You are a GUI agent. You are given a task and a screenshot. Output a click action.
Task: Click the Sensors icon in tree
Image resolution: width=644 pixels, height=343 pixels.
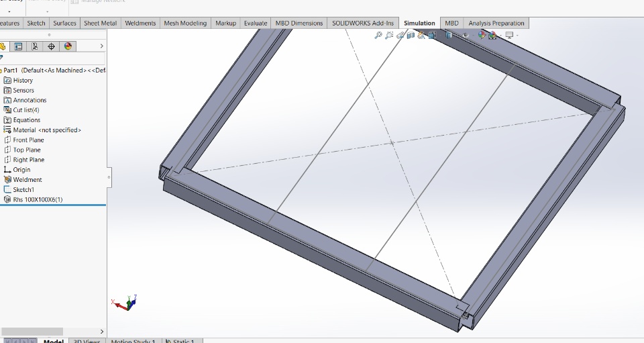click(x=7, y=91)
